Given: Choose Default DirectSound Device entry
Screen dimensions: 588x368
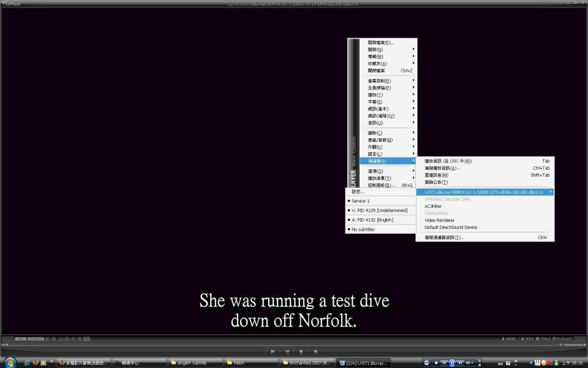Looking at the screenshot, I should pyautogui.click(x=485, y=227).
